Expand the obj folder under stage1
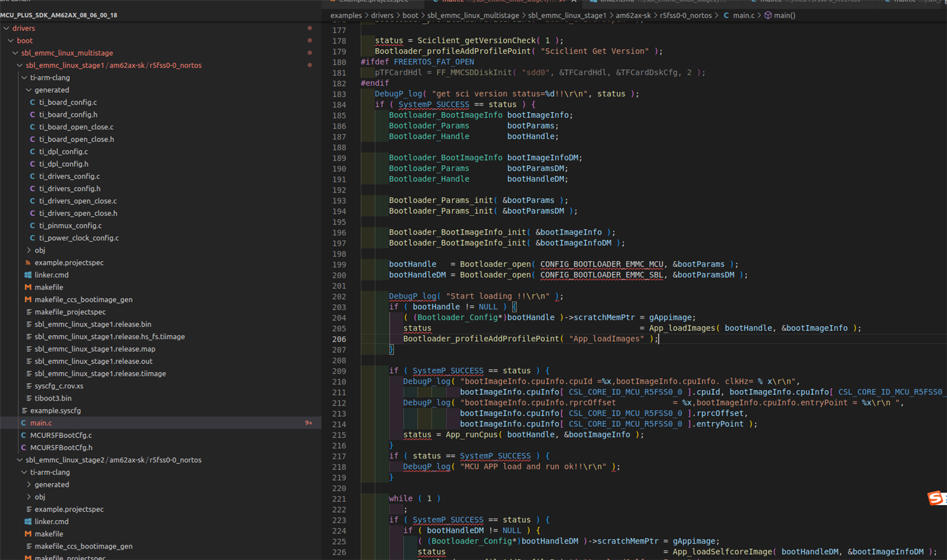Screen dimensions: 947x560 pyautogui.click(x=28, y=250)
